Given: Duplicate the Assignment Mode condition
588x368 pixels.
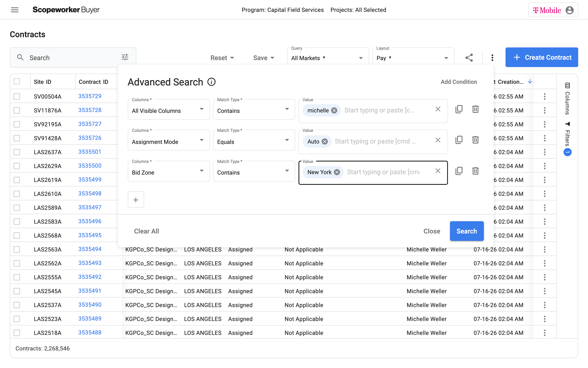Looking at the screenshot, I should [x=459, y=140].
